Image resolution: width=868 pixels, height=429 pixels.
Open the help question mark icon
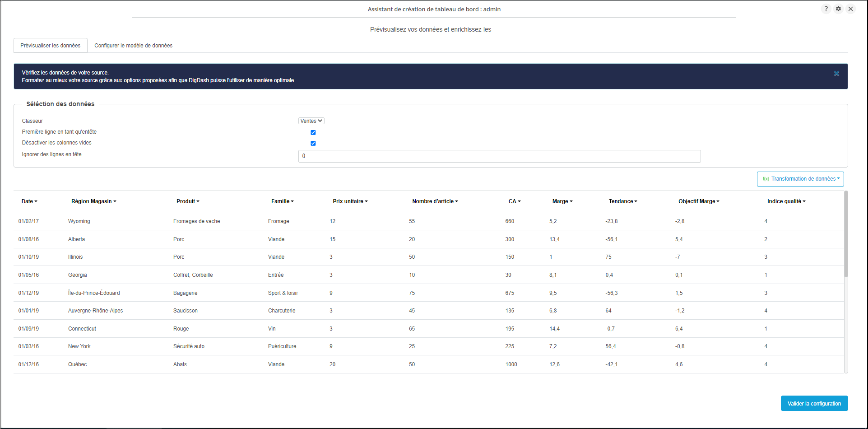[826, 9]
